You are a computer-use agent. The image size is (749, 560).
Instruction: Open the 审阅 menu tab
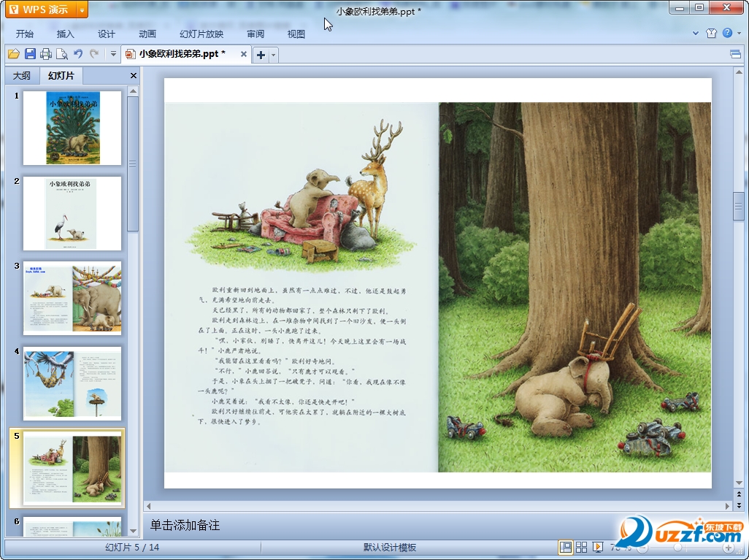point(256,34)
